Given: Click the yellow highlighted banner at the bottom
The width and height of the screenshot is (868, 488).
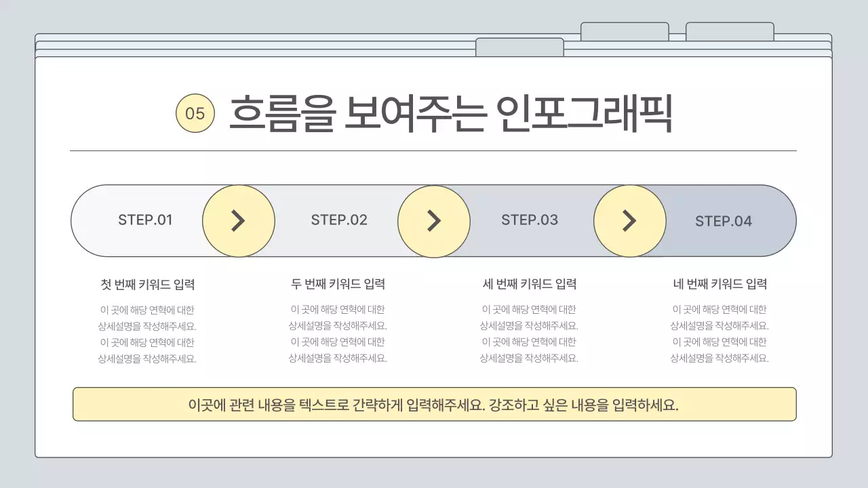Looking at the screenshot, I should point(433,405).
